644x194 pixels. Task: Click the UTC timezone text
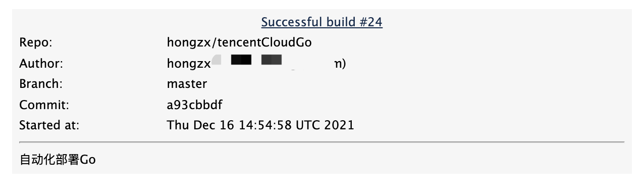[307, 125]
